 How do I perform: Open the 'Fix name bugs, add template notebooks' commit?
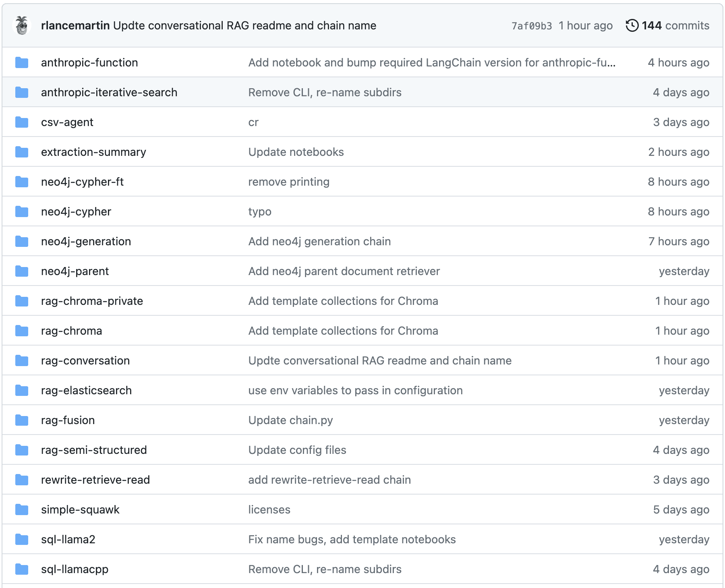pyautogui.click(x=352, y=539)
